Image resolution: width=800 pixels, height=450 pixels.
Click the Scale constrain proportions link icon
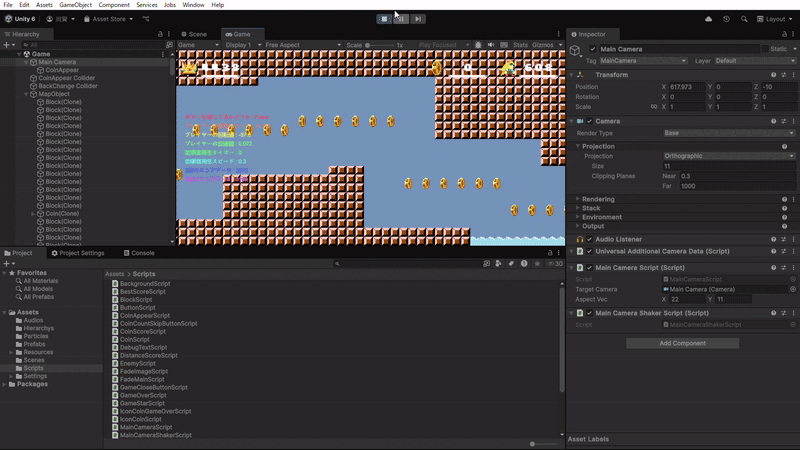[x=654, y=107]
